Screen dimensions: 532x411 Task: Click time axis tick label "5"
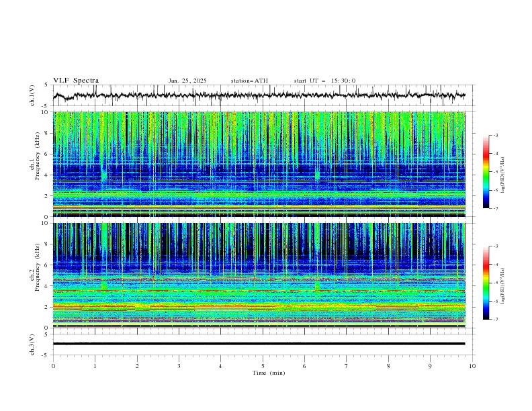pos(263,366)
